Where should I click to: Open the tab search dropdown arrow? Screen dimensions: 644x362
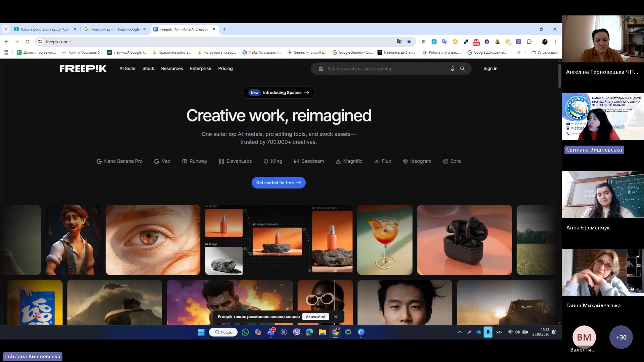coord(6,29)
